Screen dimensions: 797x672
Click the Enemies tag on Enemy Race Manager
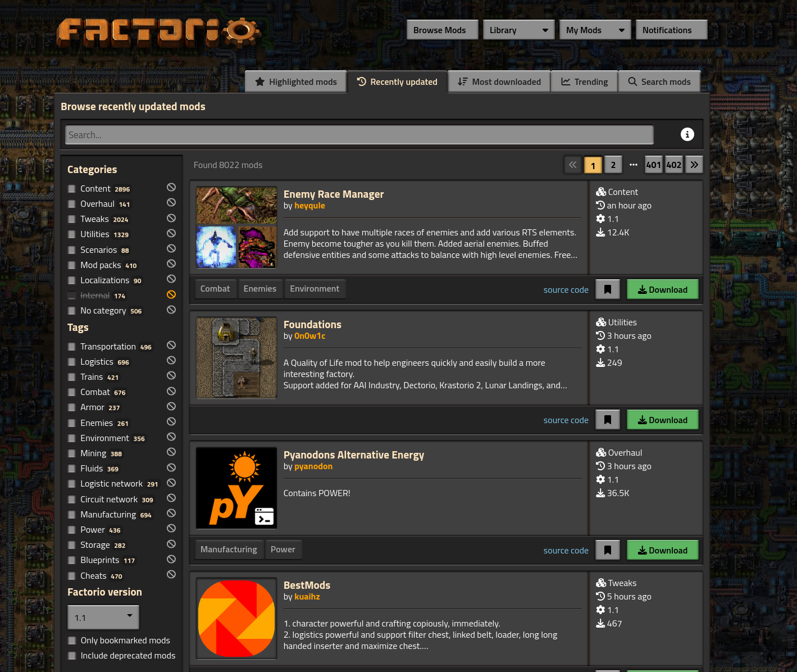(260, 289)
